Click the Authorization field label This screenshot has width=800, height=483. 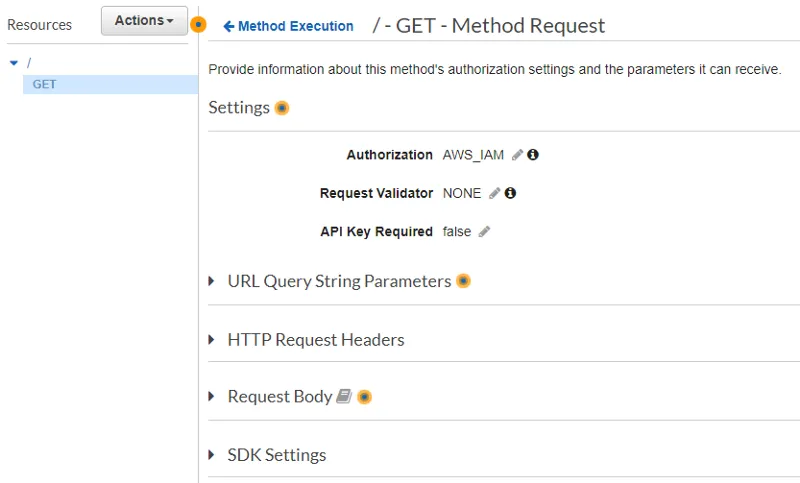(x=389, y=155)
